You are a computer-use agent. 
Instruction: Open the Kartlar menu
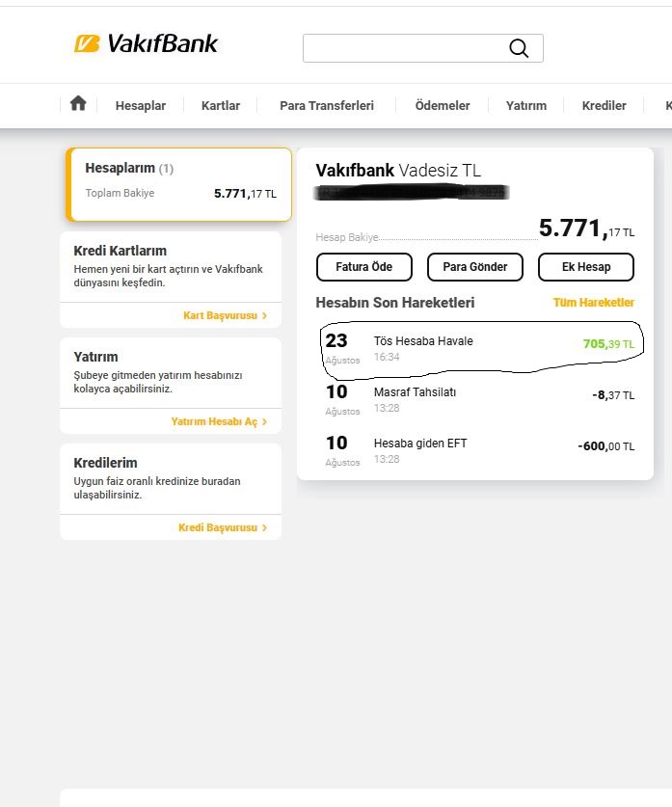tap(221, 105)
